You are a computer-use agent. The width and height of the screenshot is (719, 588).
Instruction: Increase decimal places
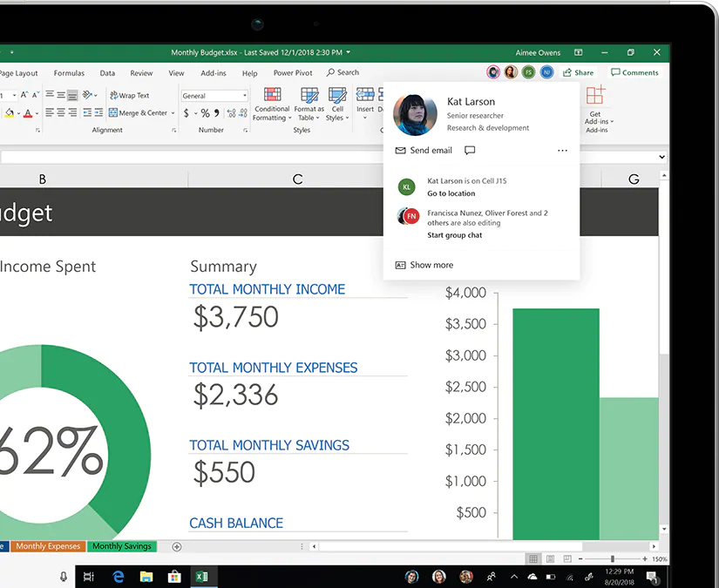pyautogui.click(x=231, y=112)
